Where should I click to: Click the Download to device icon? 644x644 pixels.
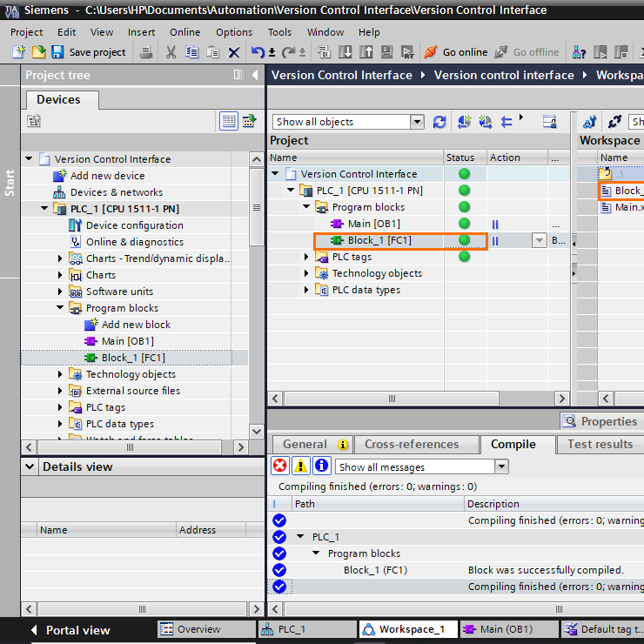[345, 52]
